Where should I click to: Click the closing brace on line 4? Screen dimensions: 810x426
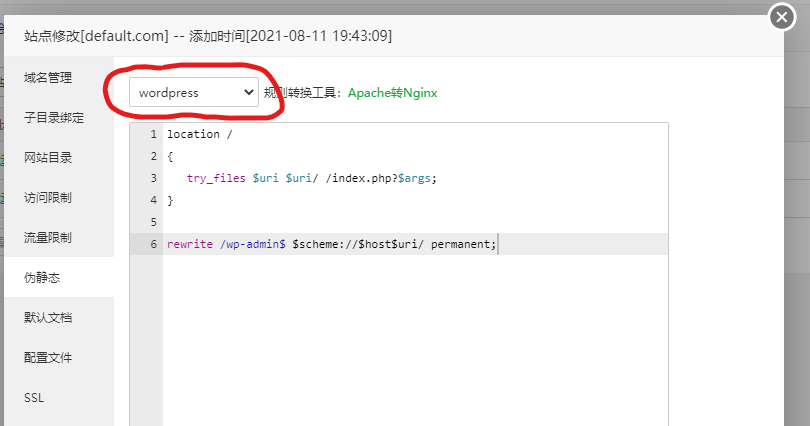pyautogui.click(x=170, y=200)
